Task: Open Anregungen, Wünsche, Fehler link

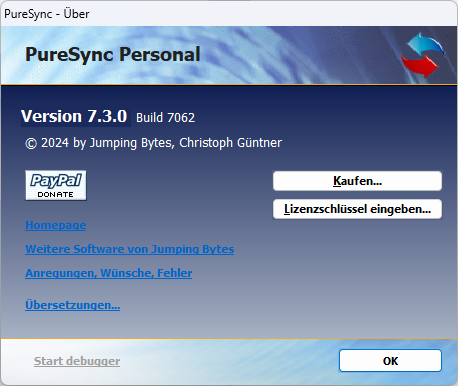Action: (x=109, y=273)
